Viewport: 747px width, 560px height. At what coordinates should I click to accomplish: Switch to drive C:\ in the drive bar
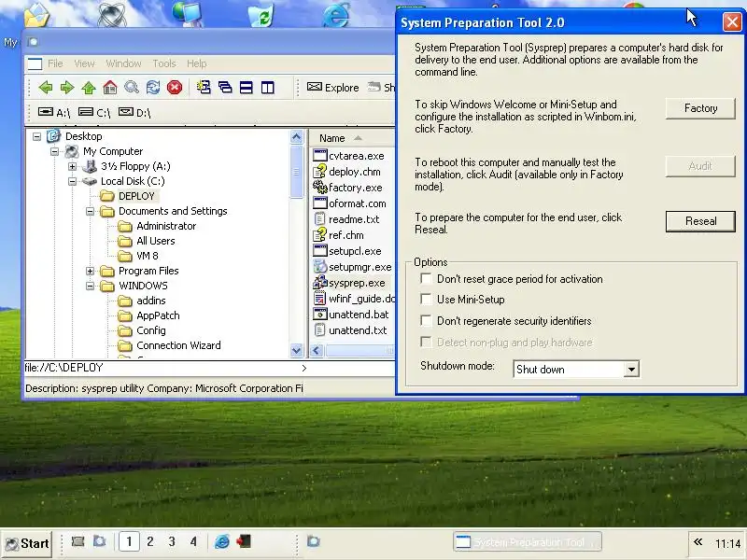click(94, 112)
